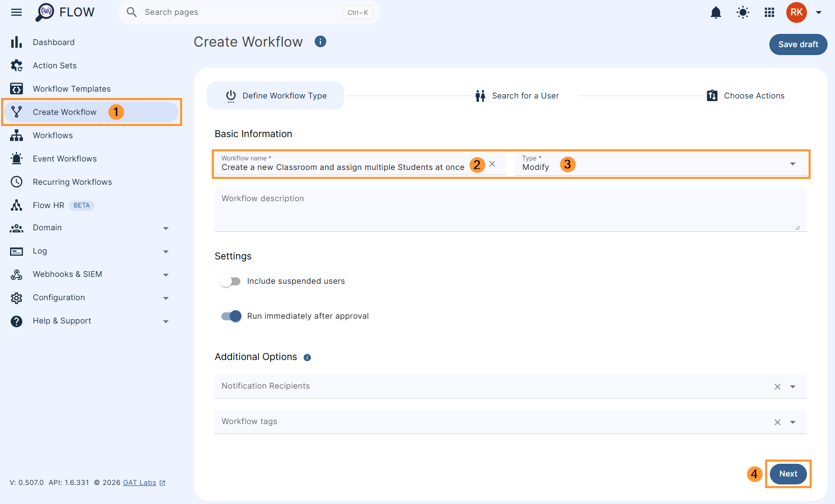This screenshot has height=504, width=835.
Task: Open Workflows list page
Action: pyautogui.click(x=52, y=136)
